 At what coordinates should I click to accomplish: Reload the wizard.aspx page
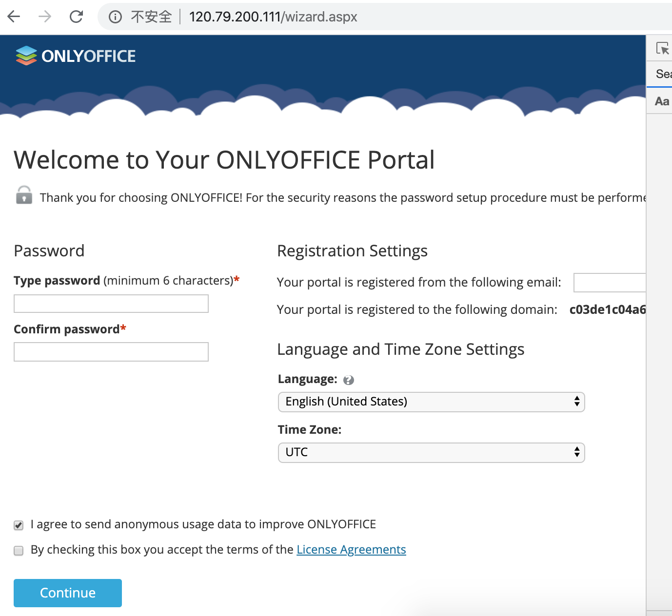coord(76,17)
